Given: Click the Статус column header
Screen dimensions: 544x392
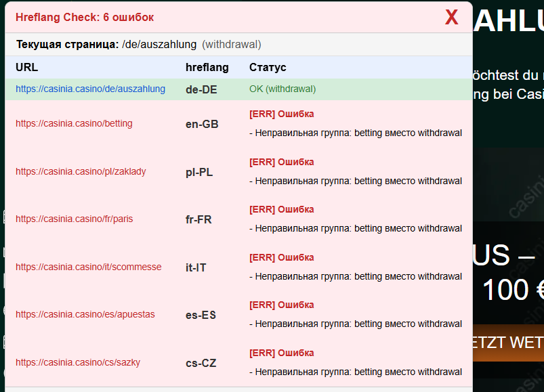Looking at the screenshot, I should point(268,68).
